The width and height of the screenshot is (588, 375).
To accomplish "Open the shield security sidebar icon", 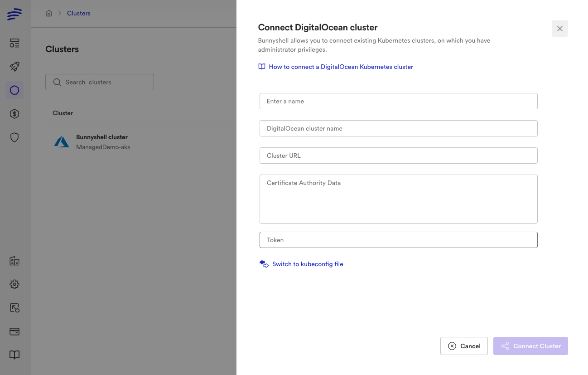I will tap(14, 137).
